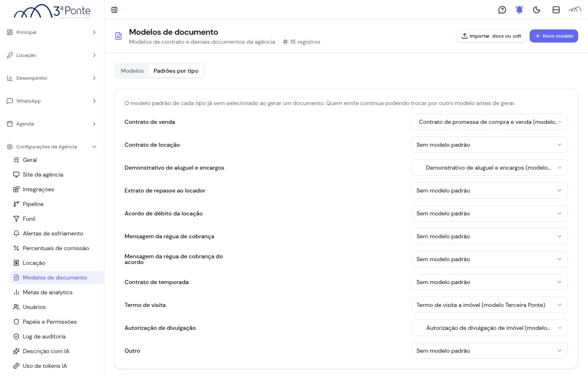
Task: Click the Funil filter icon
Action: [x=16, y=219]
